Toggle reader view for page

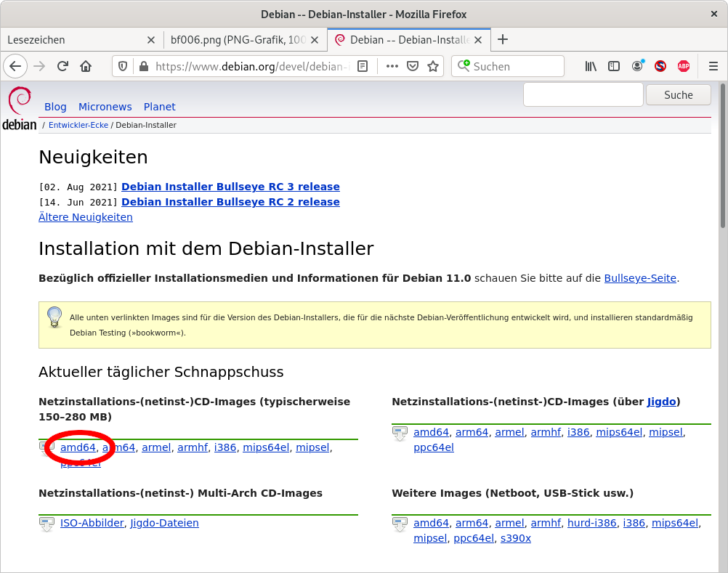[363, 66]
